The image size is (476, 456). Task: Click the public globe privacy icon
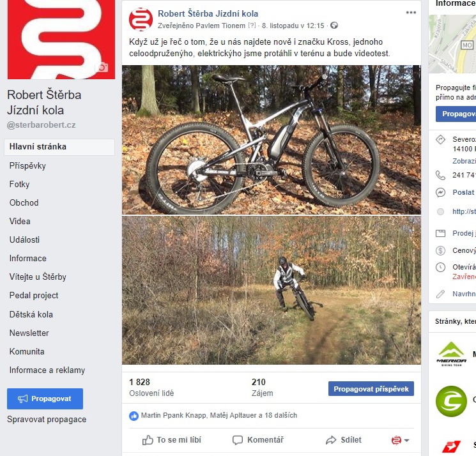[x=334, y=26]
